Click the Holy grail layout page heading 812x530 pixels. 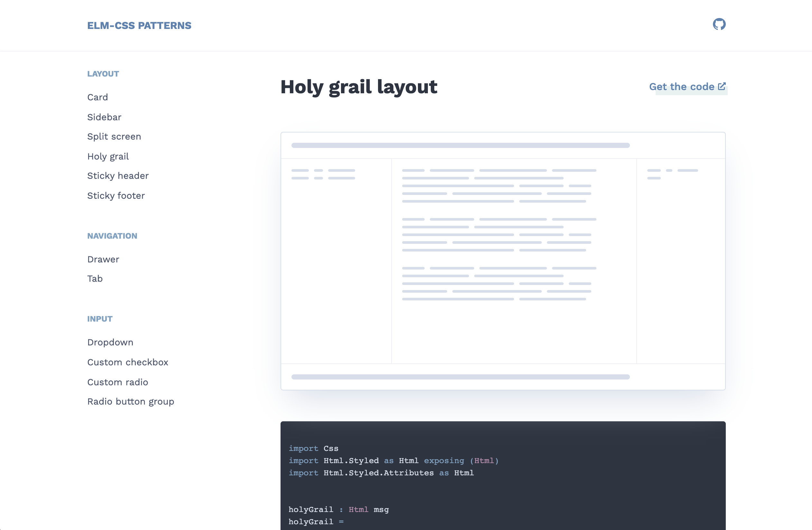[x=359, y=87]
